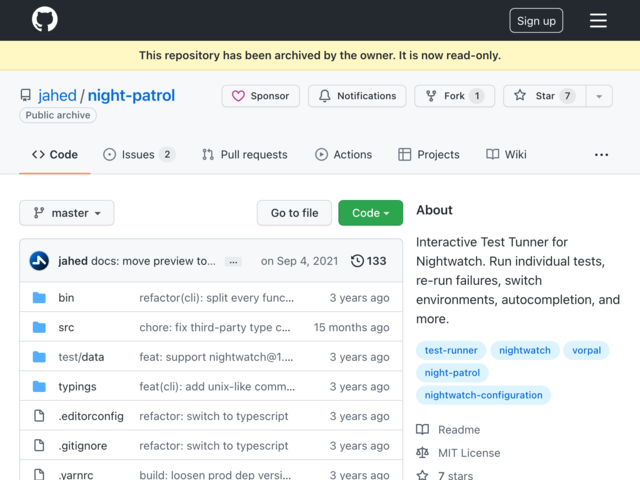Open Notifications settings
The image size is (640, 480).
357,96
